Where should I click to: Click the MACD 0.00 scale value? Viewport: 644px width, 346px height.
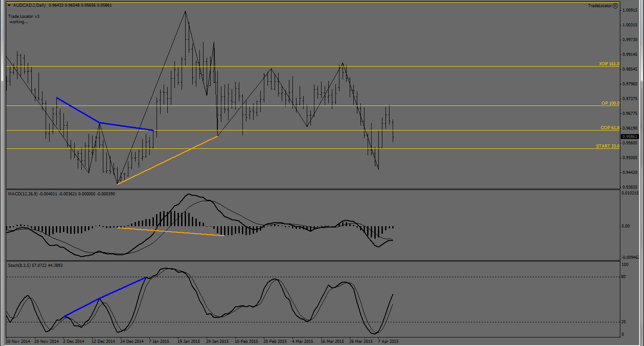point(626,226)
